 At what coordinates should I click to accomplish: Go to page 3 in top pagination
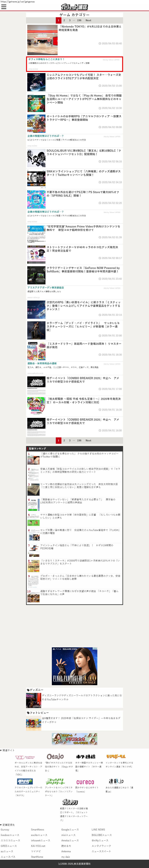pos(70,20)
